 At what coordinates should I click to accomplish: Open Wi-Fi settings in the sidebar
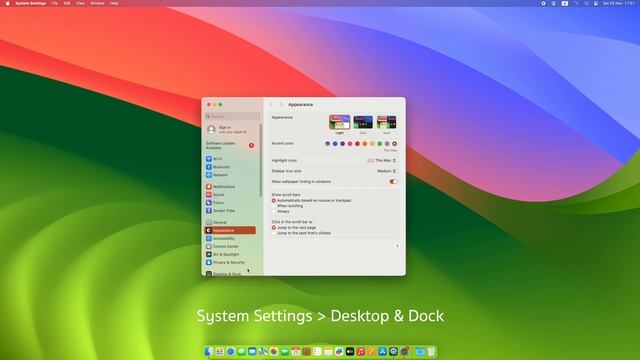tap(230, 159)
